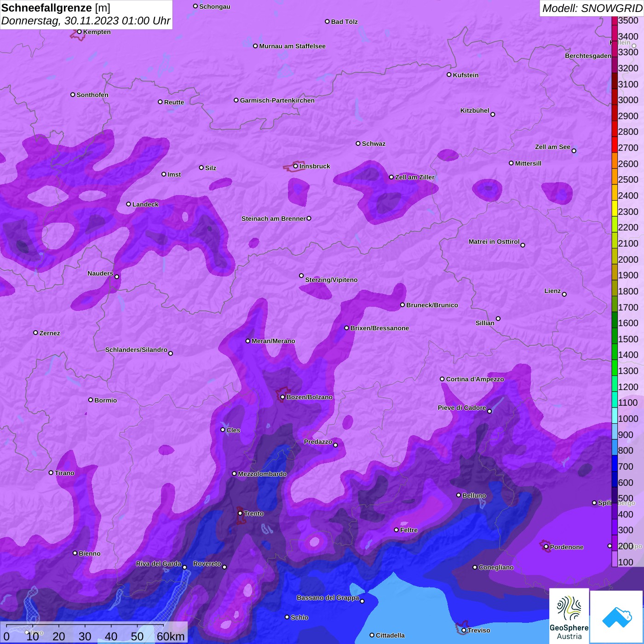Click the '3500' legend value
The height and width of the screenshot is (644, 644).
(x=628, y=21)
